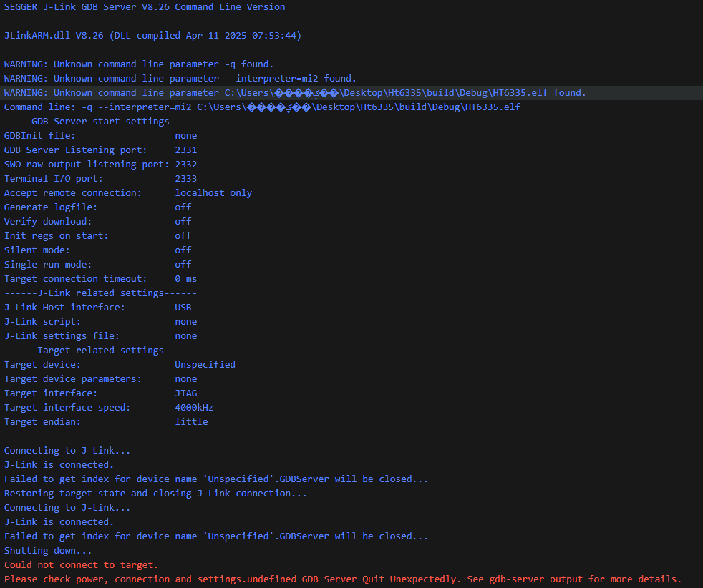Image resolution: width=703 pixels, height=588 pixels.
Task: Click the warning about parameter -q
Action: [139, 64]
